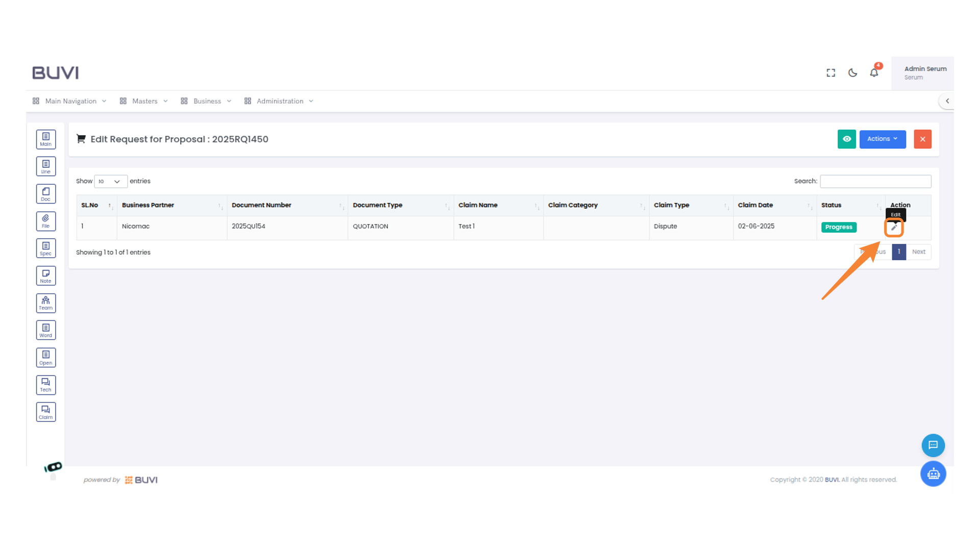Screen dimensions: 980x551
Task: Open the chatbot robot button
Action: coord(933,474)
